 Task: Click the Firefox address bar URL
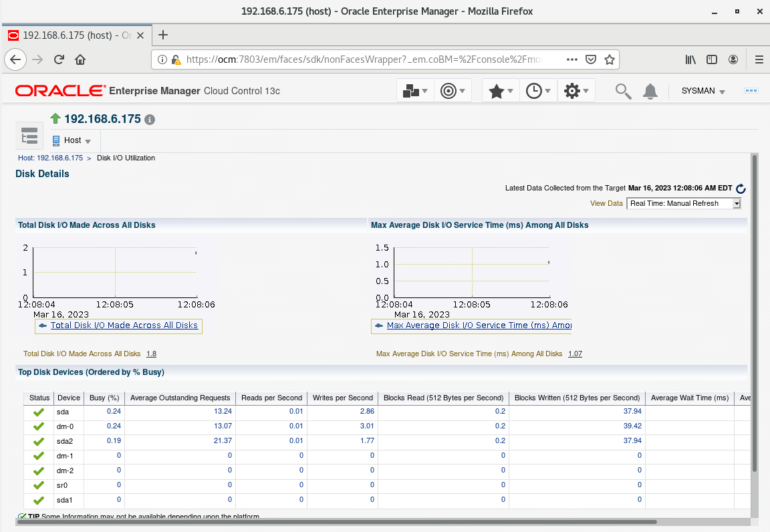click(364, 59)
